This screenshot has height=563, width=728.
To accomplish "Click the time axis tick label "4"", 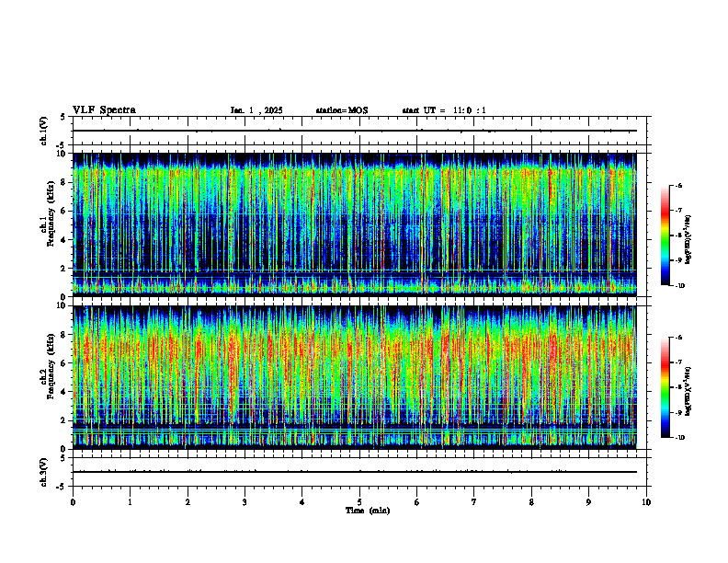I will tap(302, 502).
